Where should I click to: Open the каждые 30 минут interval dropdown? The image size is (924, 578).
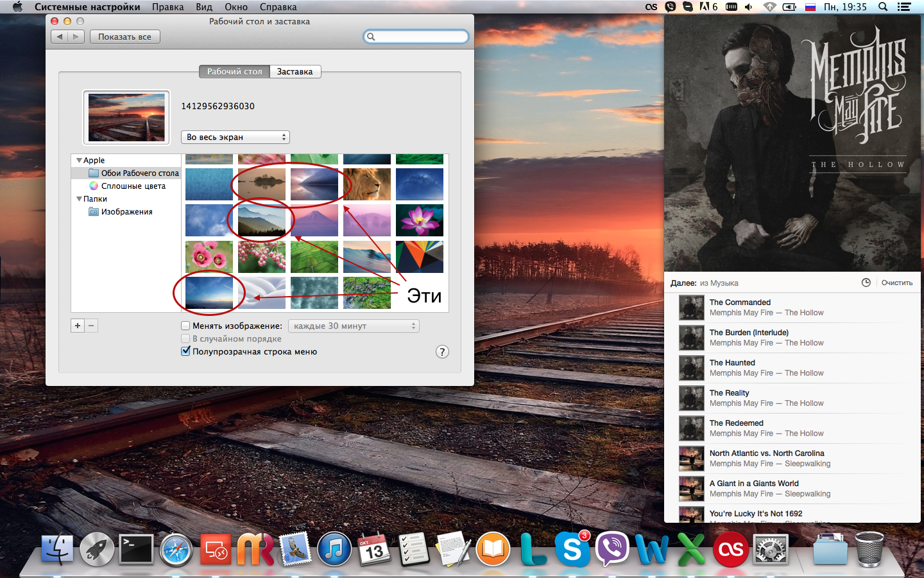pos(354,326)
